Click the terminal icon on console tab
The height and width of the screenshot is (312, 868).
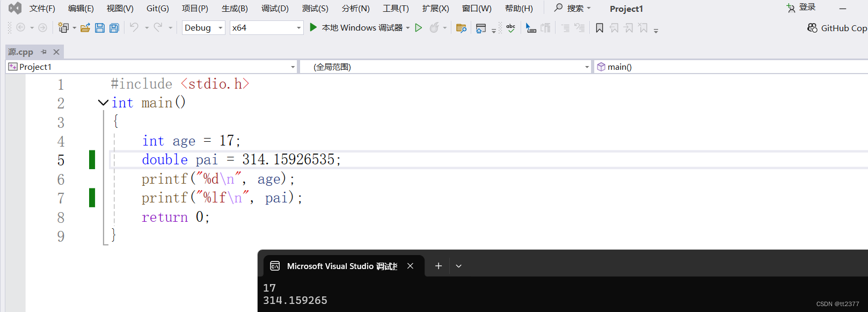tap(275, 266)
